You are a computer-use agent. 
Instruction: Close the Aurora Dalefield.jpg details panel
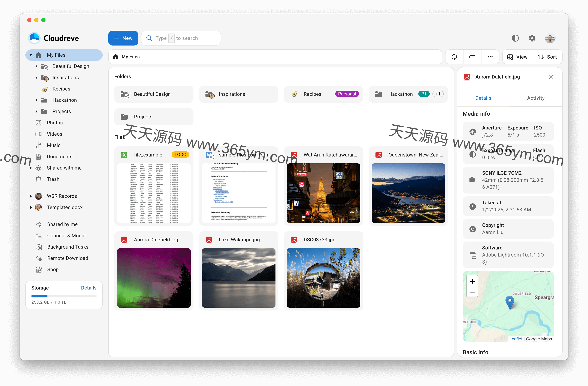click(551, 77)
